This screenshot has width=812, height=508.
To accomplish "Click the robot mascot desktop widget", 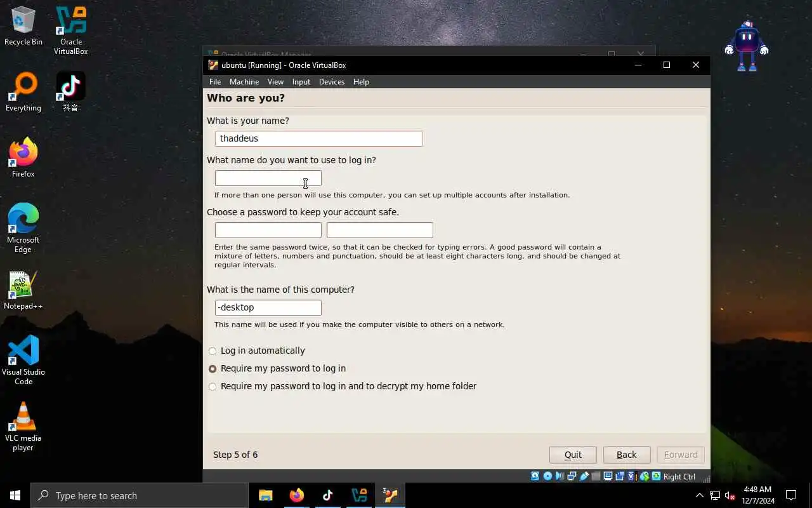I will click(x=747, y=46).
